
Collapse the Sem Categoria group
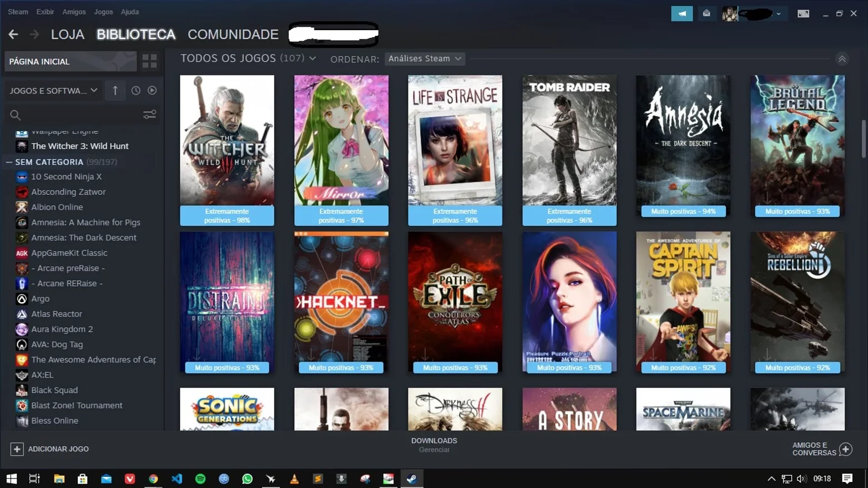[9, 162]
